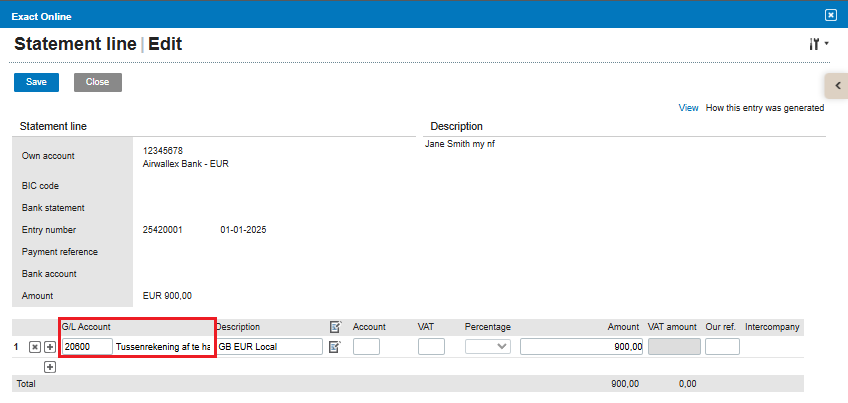Focus the Our ref. input field
Image resolution: width=848 pixels, height=403 pixels.
pyautogui.click(x=723, y=347)
